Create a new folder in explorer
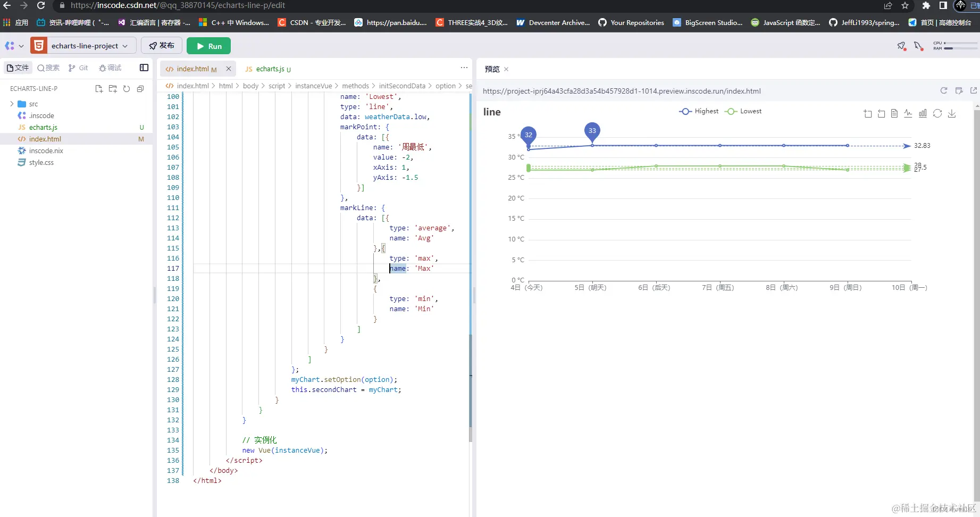980x517 pixels. [x=113, y=89]
